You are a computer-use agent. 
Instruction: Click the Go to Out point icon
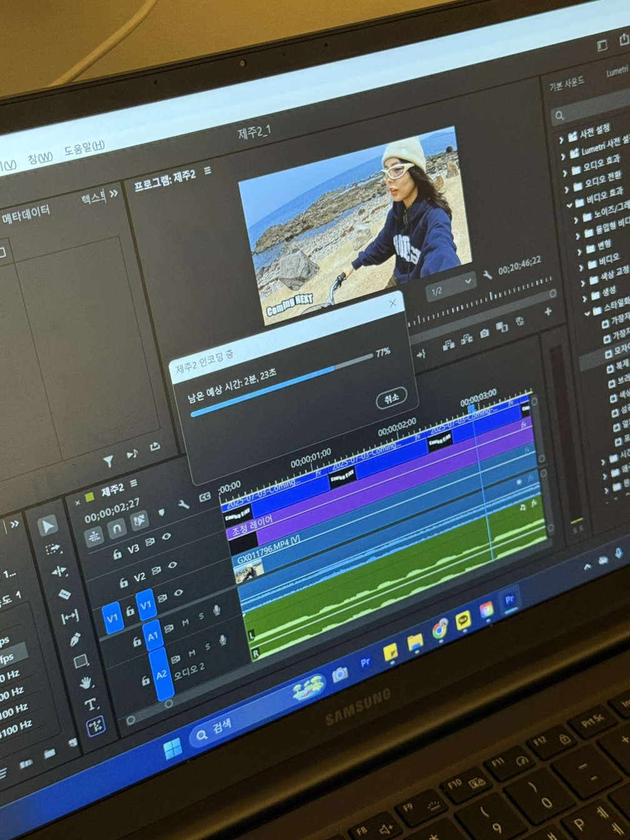pyautogui.click(x=421, y=354)
